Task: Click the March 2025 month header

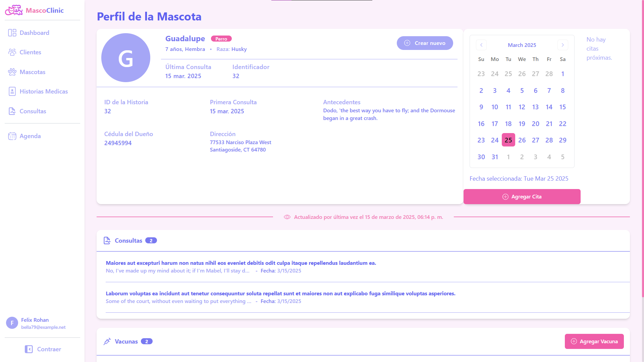Action: pos(522,45)
